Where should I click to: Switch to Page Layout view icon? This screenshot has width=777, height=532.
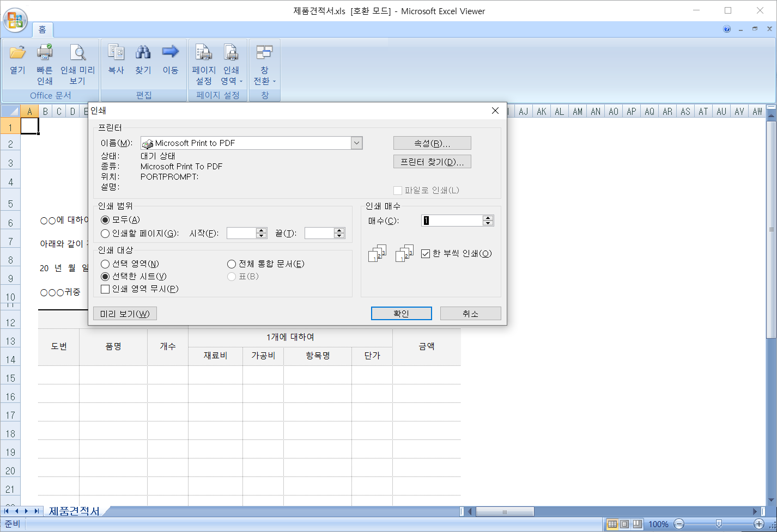624,524
